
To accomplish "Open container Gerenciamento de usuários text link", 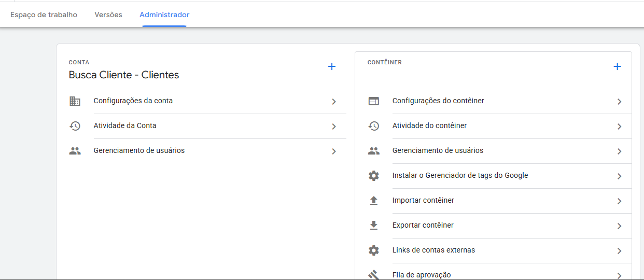I will click(x=438, y=150).
